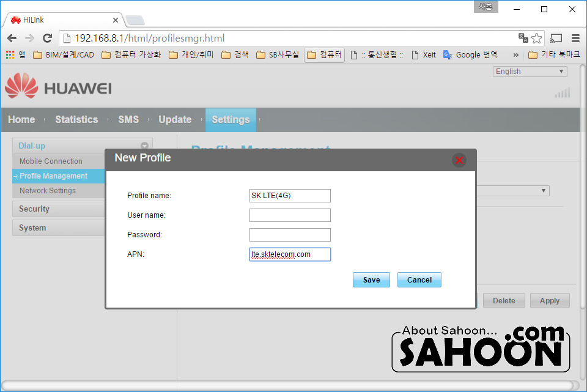
Task: Go to the Home tab
Action: click(22, 119)
